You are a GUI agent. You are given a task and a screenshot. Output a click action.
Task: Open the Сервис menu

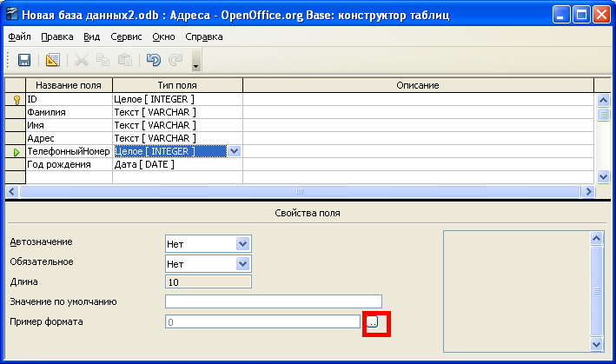[x=126, y=36]
